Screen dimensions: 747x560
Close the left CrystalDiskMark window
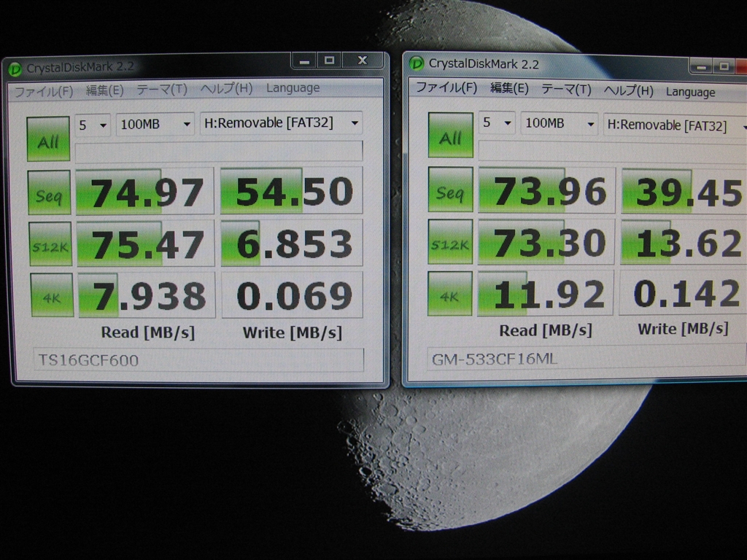(363, 60)
